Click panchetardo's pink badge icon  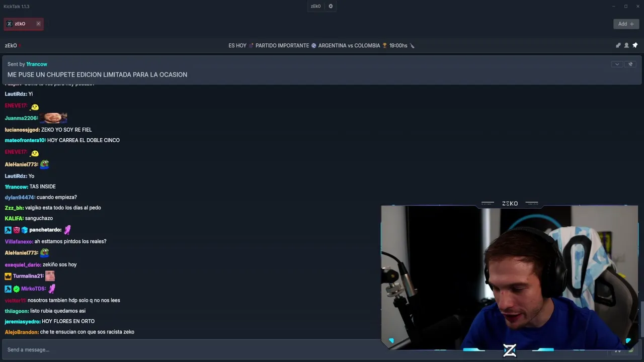[x=16, y=230]
